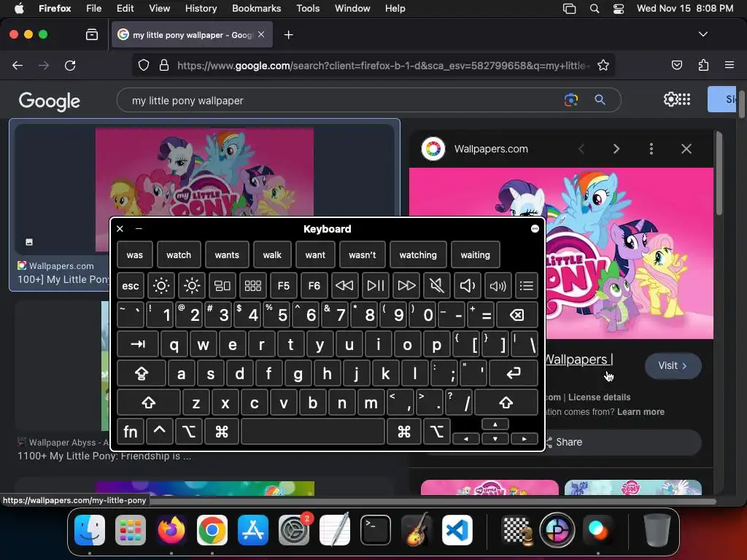Screen dimensions: 747x560
Task: Choose the 'wasn't' word suggestion
Action: [363, 254]
